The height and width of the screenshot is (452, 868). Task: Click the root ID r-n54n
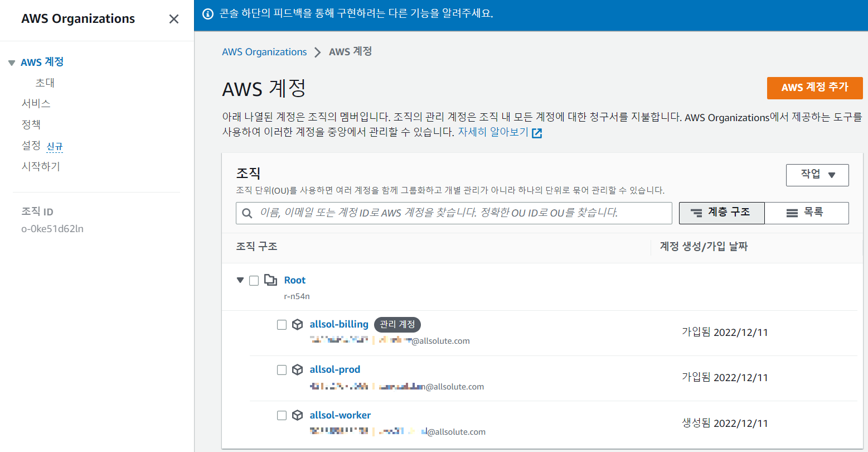point(297,296)
